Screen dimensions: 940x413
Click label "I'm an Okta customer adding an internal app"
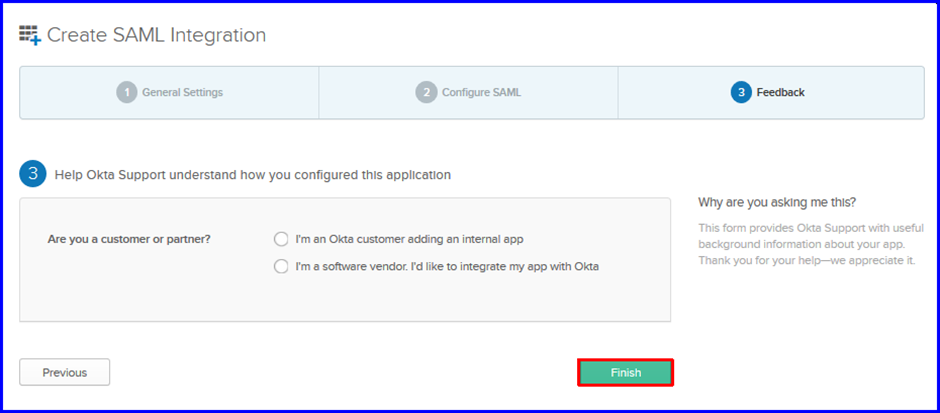409,239
